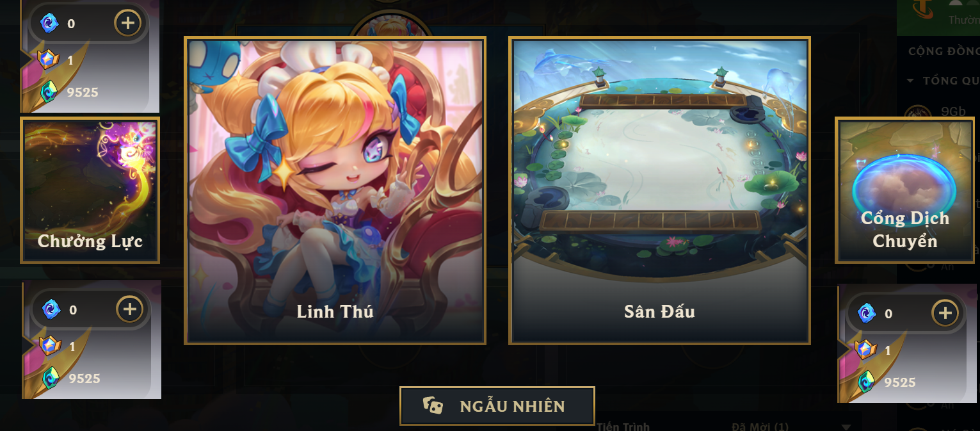Open the CỘNG ĐỒNG social panel header
Image resolution: width=980 pixels, height=431 pixels.
(x=944, y=51)
